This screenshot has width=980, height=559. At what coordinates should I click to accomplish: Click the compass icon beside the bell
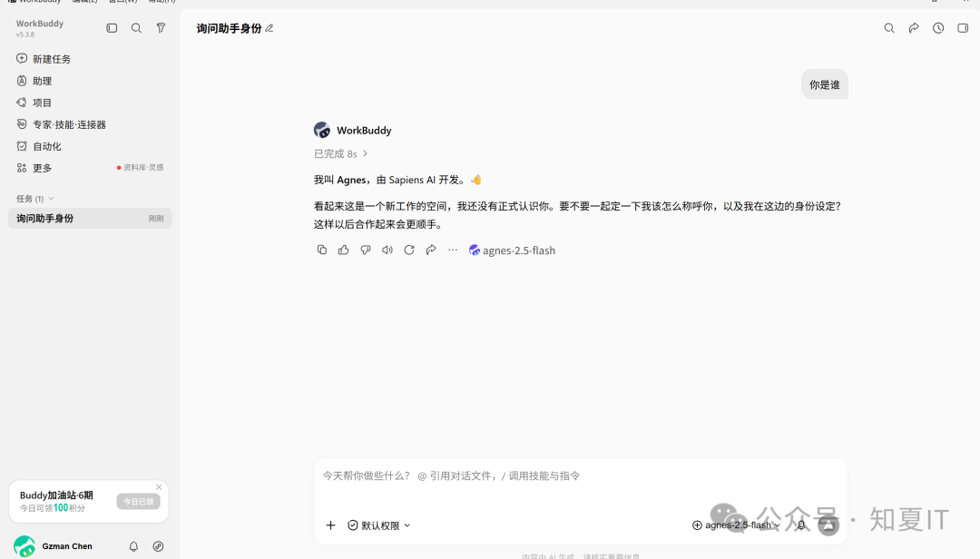[x=158, y=546]
